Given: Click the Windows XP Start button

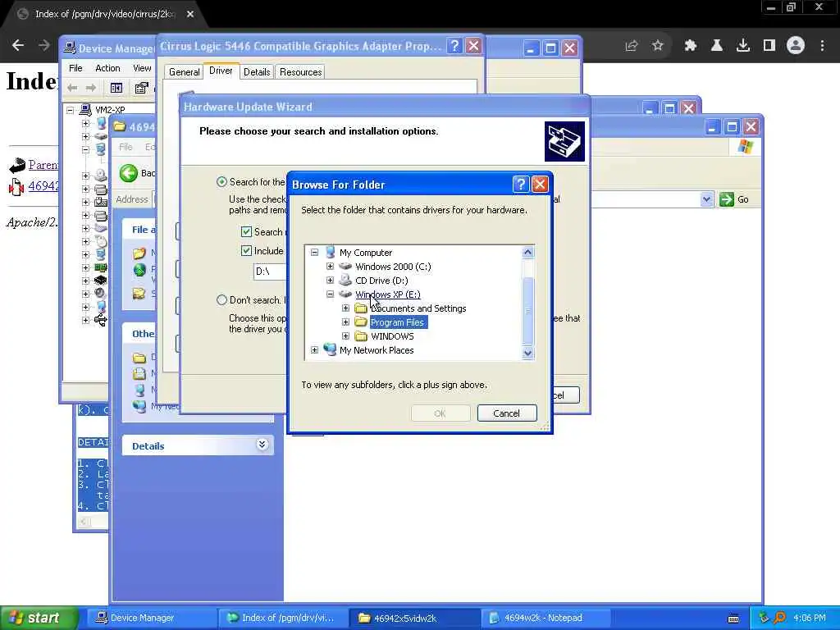Looking at the screenshot, I should click(x=39, y=618).
